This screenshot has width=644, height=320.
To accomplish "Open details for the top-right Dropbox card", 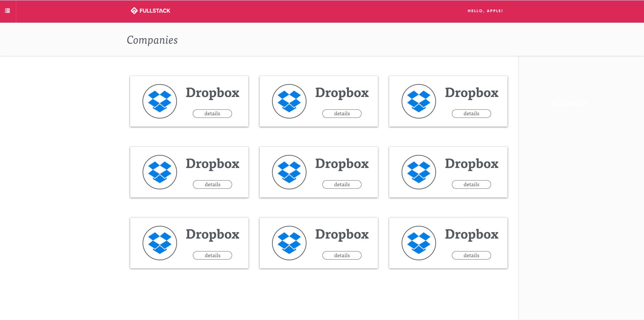I will [x=471, y=114].
